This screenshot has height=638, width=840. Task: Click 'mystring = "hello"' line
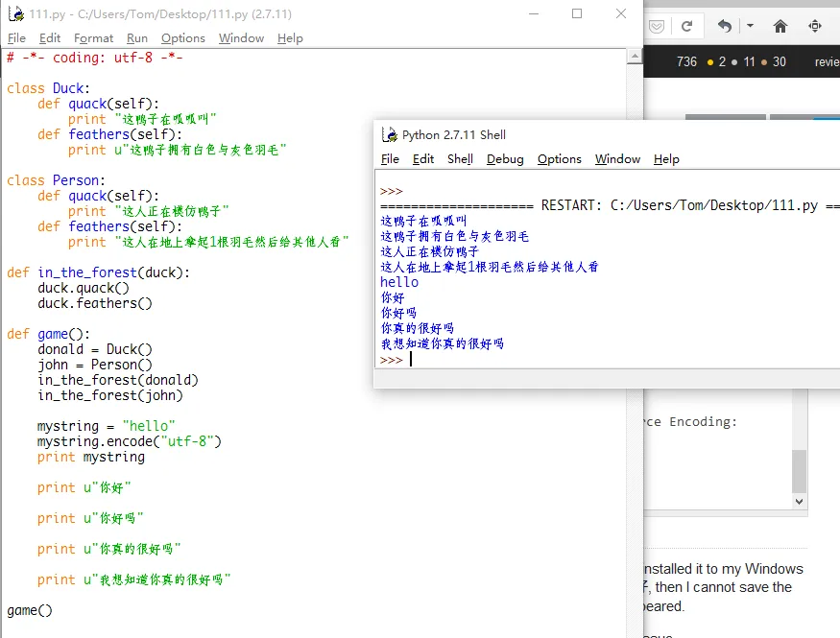click(106, 426)
